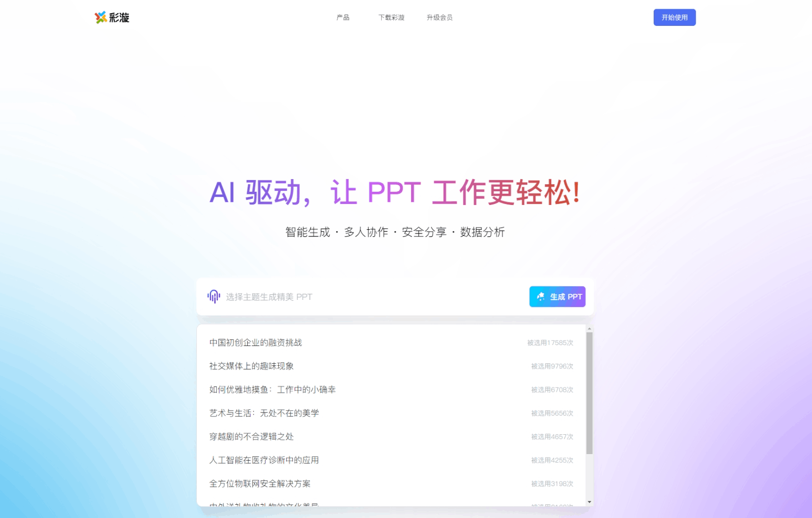Click the 被选用5656次 usage count
812x518 pixels.
pyautogui.click(x=552, y=413)
